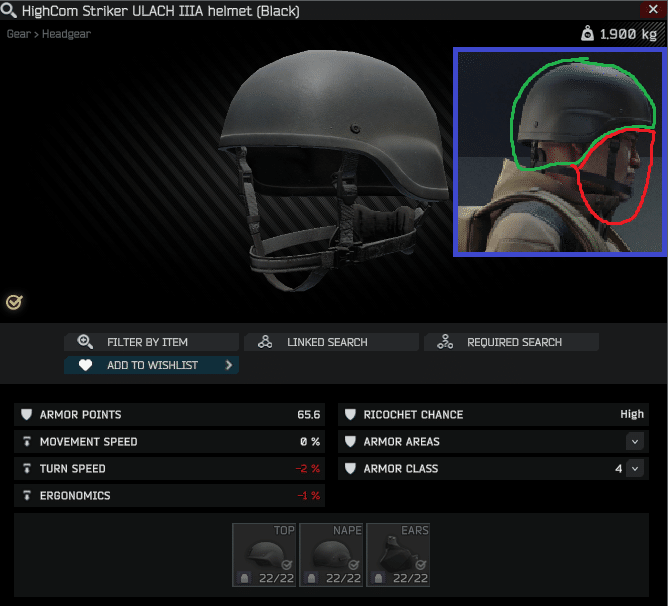Click the Ergonomics label
Image resolution: width=668 pixels, height=606 pixels.
click(x=75, y=496)
